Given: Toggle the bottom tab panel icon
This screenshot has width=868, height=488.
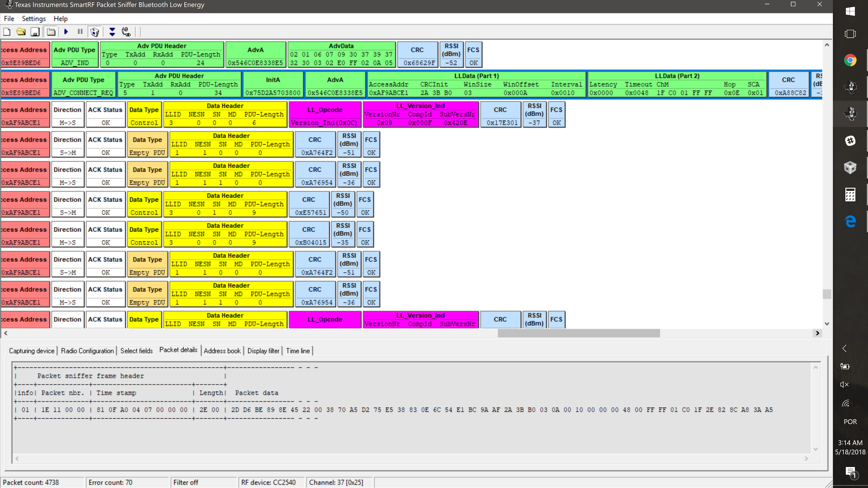Looking at the screenshot, I should pos(51,32).
